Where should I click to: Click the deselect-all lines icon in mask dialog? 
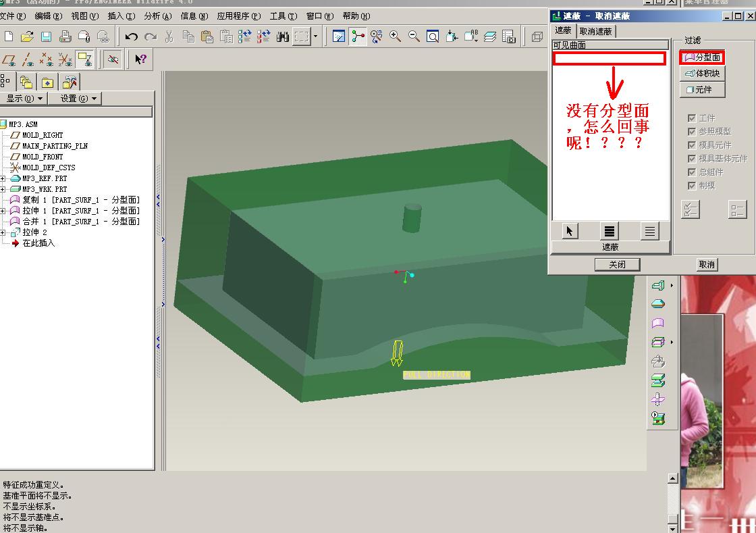pos(650,232)
